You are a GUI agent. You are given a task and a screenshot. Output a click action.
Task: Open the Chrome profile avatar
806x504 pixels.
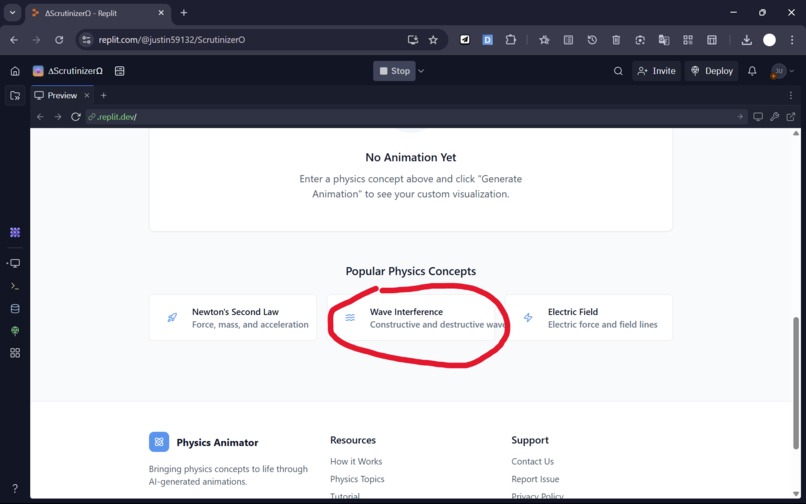770,40
